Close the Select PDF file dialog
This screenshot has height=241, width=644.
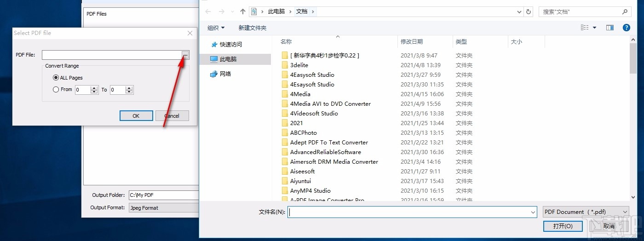pos(190,33)
